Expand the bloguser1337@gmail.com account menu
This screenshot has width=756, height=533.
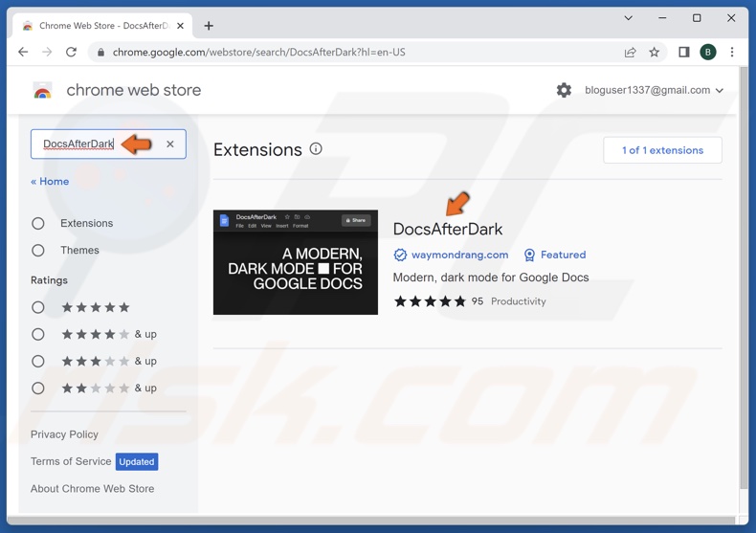point(654,90)
